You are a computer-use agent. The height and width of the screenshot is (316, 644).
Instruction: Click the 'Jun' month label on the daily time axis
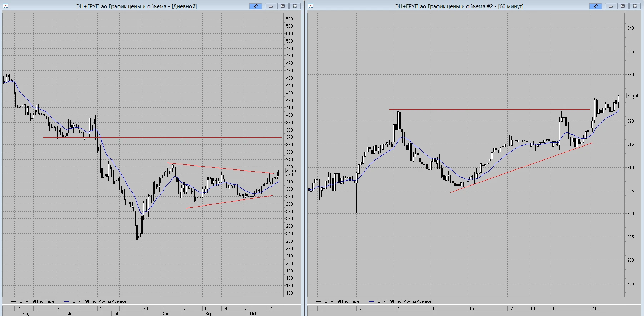point(71,314)
